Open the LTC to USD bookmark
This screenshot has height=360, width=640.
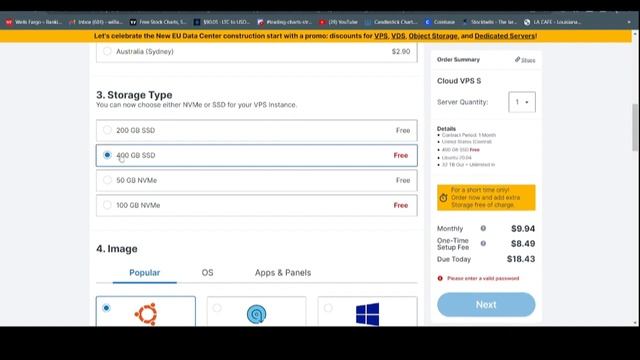[x=222, y=22]
